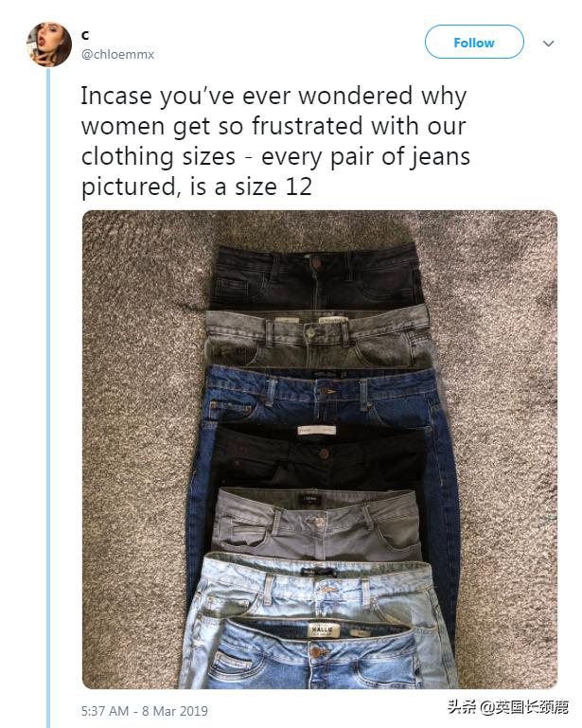Open the chloemmx profile picture avatar
This screenshot has width=582, height=728.
(49, 44)
